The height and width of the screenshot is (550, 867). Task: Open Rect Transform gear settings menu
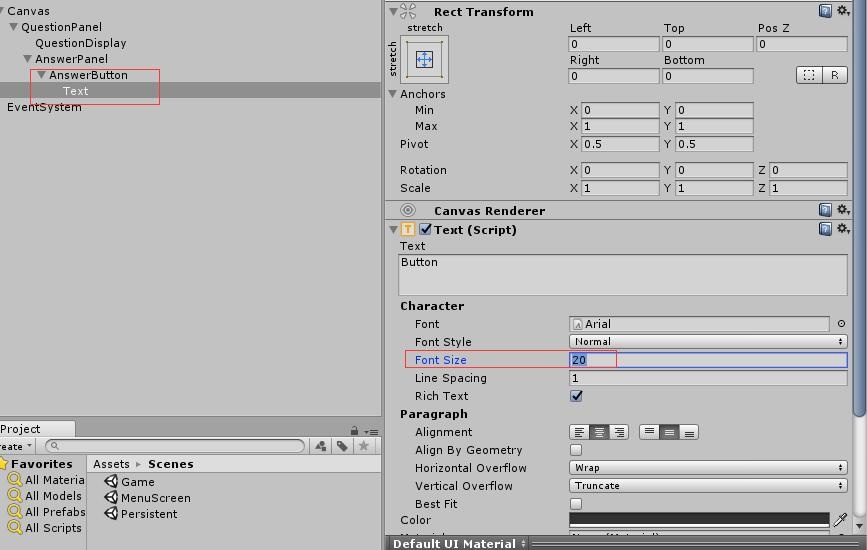(x=843, y=11)
